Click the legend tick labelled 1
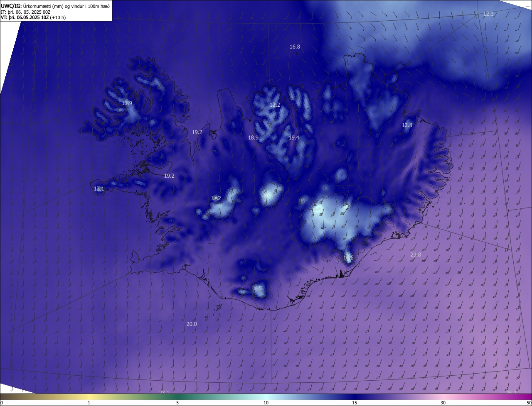Screen dimensions: 532x406 pos(89,403)
